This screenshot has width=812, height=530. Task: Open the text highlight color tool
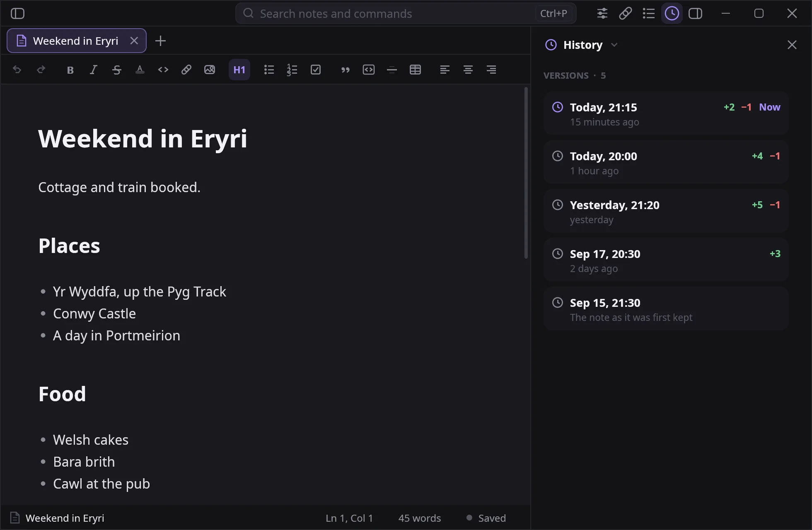[x=140, y=70]
